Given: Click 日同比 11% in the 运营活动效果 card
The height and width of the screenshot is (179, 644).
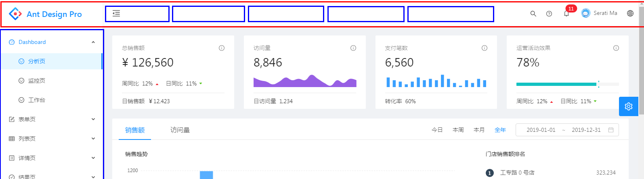Looking at the screenshot, I should tap(579, 101).
